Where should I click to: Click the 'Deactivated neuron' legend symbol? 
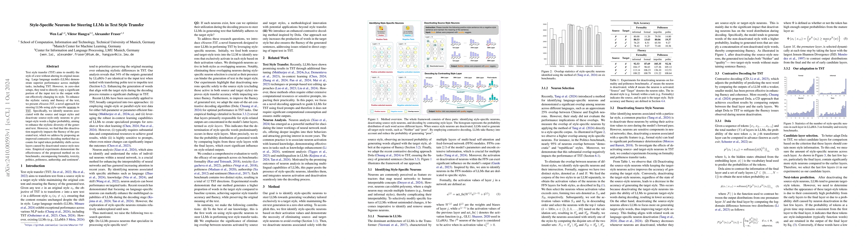point(428,66)
